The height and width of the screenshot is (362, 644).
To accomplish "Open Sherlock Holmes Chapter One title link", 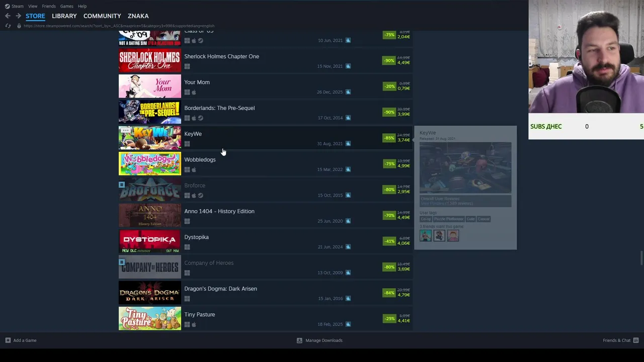I will coord(221,56).
